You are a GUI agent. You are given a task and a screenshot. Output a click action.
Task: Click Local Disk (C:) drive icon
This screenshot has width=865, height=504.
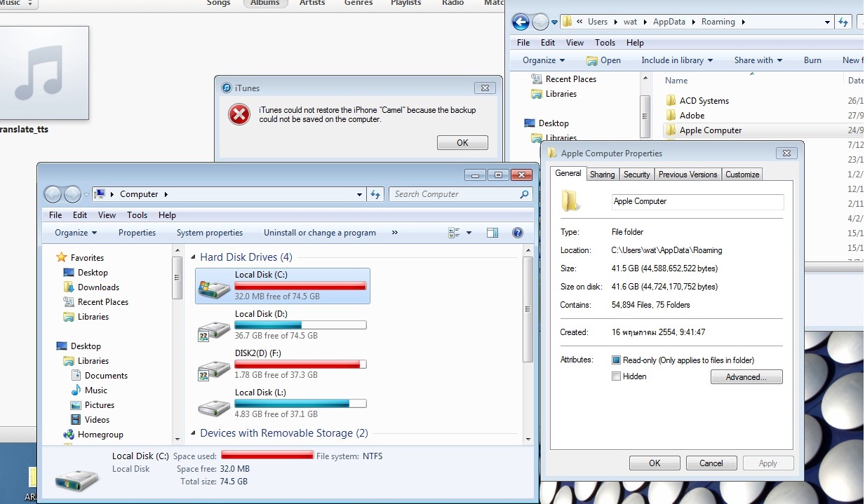tap(214, 288)
